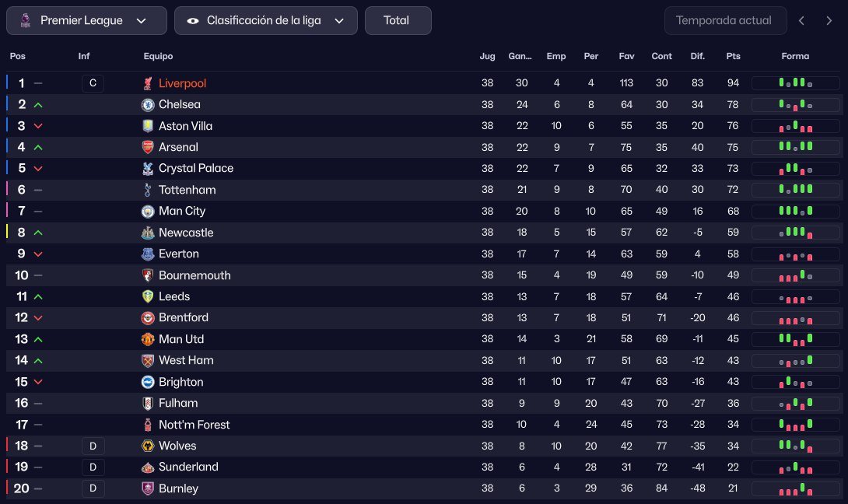This screenshot has height=504, width=848.
Task: Click Sunderland's relegation D info badge
Action: tap(93, 467)
